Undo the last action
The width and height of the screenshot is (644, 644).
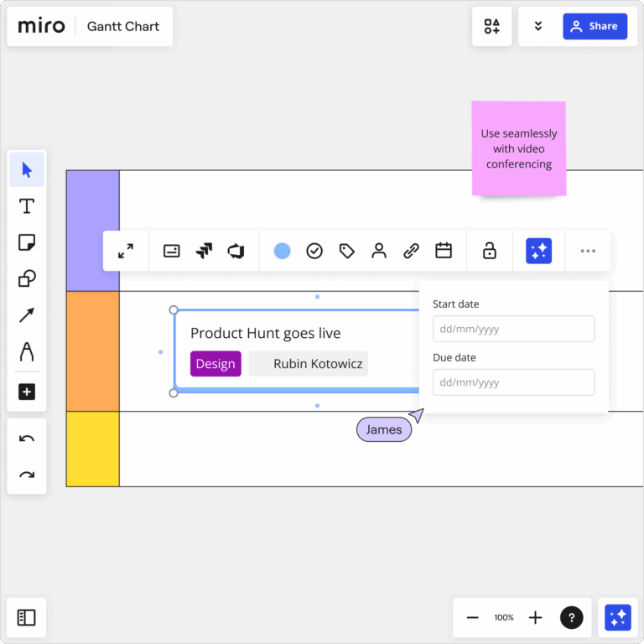coord(27,439)
